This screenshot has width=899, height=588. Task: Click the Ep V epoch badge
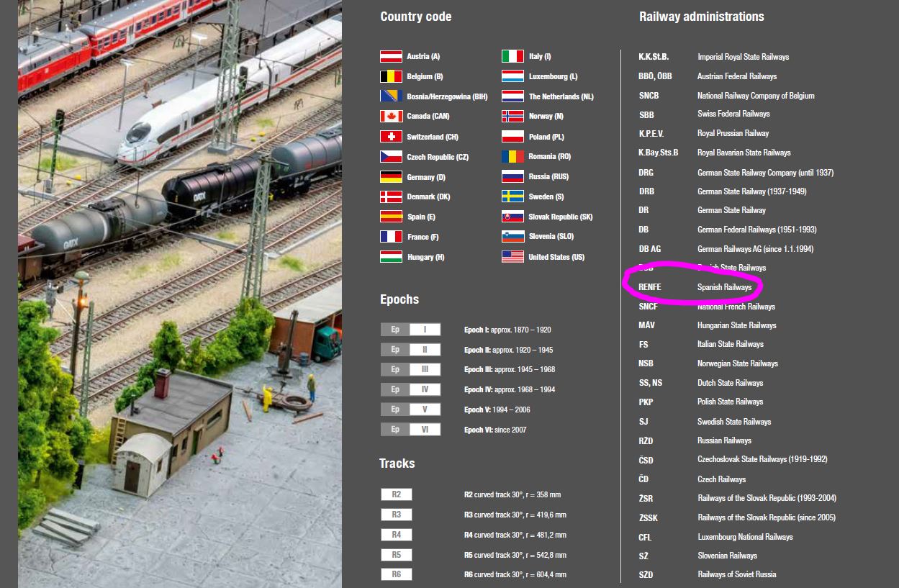(x=410, y=410)
